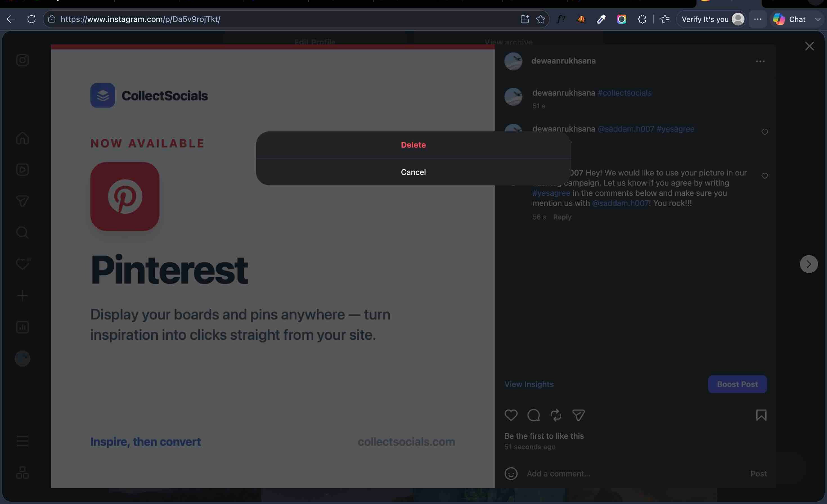Like the @saddam.h007 #yesagree comment
The height and width of the screenshot is (504, 827).
point(765,132)
